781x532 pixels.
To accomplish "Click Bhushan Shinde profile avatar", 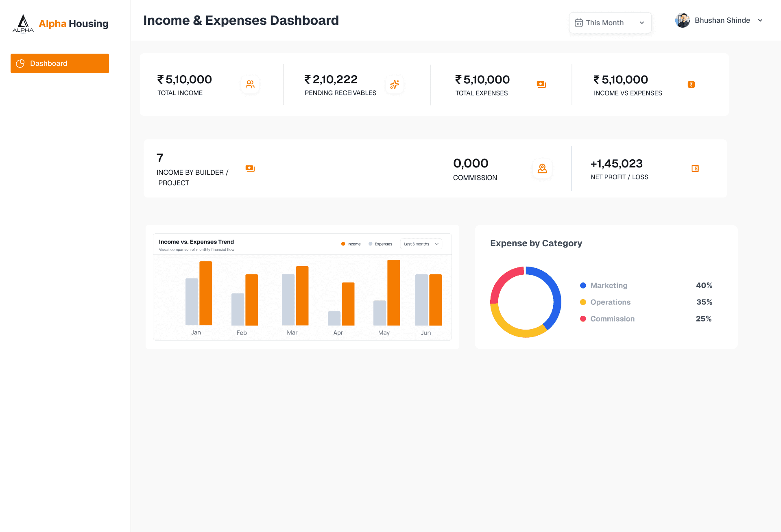I will tap(682, 20).
